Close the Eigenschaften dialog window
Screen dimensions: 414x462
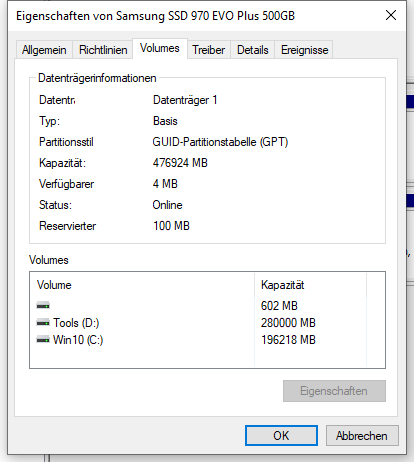click(391, 15)
